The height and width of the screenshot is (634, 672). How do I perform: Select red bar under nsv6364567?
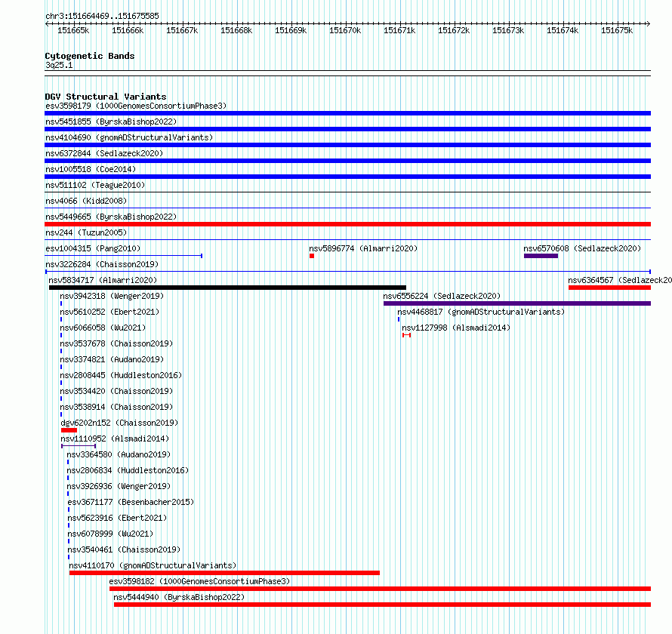[x=609, y=288]
